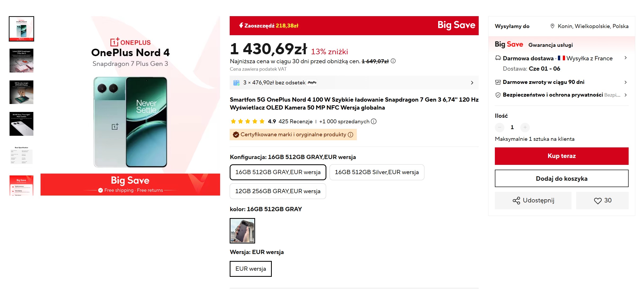
Task: Expand free delivery details chevron
Action: [625, 58]
